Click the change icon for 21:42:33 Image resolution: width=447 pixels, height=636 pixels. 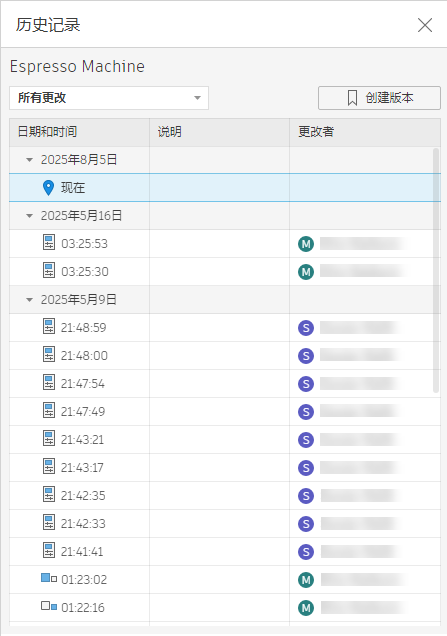pos(49,522)
